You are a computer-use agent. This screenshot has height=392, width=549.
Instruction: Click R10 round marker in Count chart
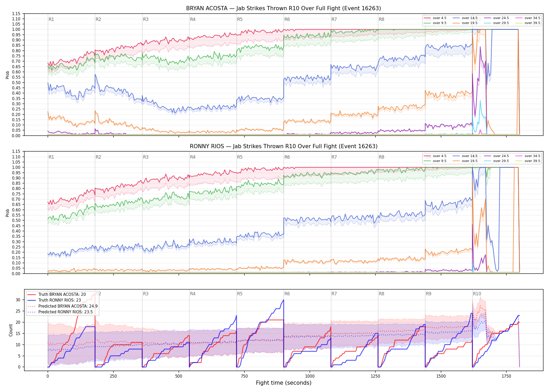pos(477,294)
